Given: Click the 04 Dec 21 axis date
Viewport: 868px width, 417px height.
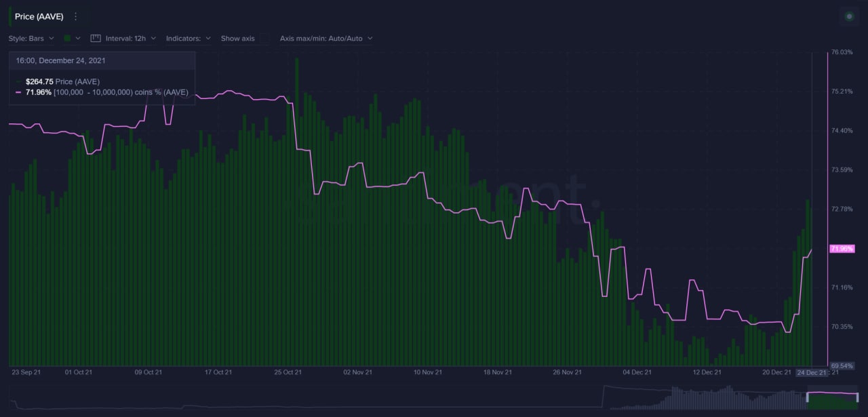Looking at the screenshot, I should tap(637, 372).
